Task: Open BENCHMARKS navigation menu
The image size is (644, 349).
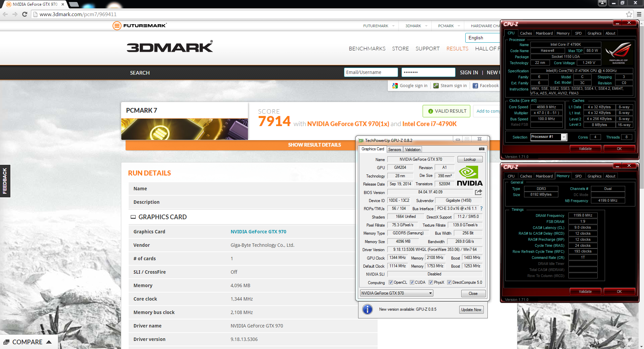Action: click(x=367, y=49)
